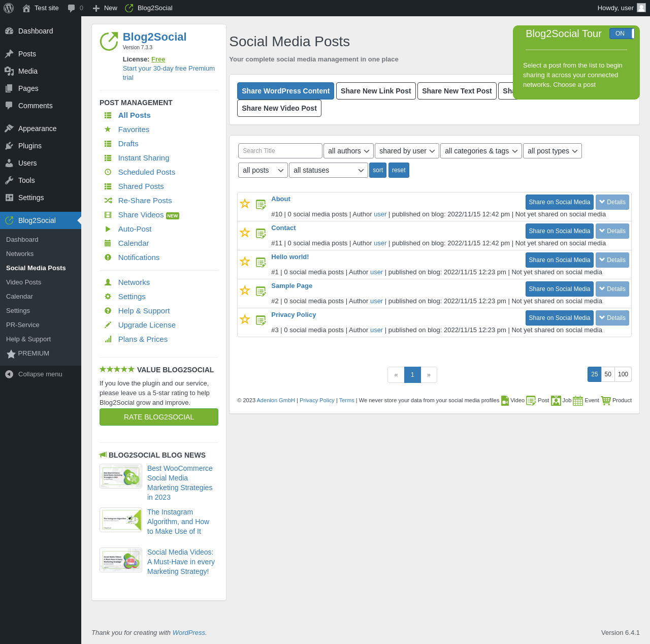
Task: Click the Notifications alert icon
Action: pos(108,257)
